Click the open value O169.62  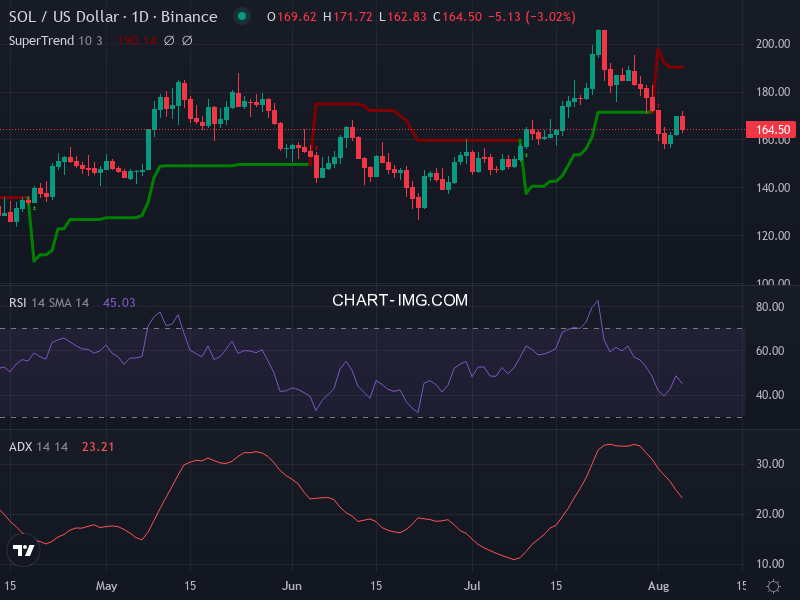click(292, 17)
